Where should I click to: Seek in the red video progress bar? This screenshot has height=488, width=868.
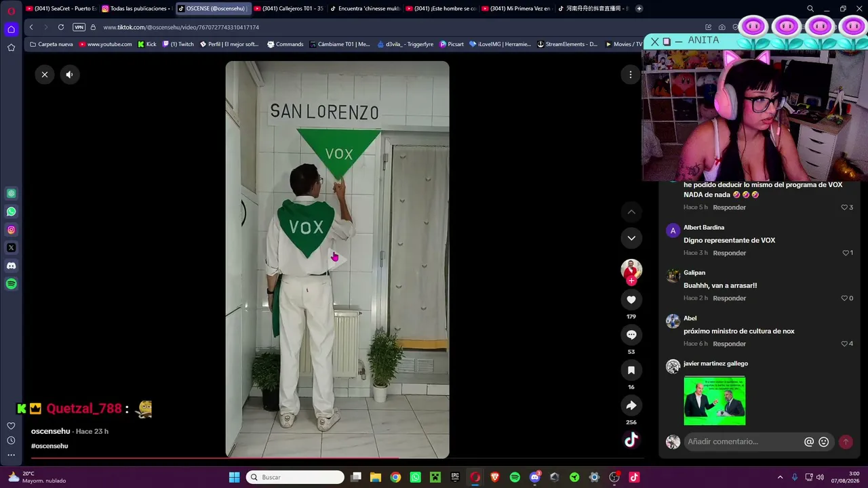(x=337, y=458)
